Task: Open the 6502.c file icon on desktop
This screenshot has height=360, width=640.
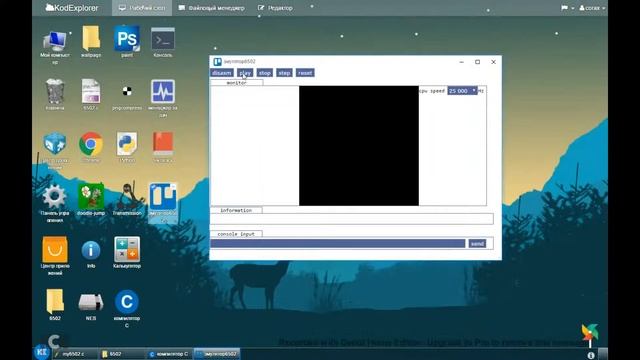Action: pyautogui.click(x=91, y=91)
